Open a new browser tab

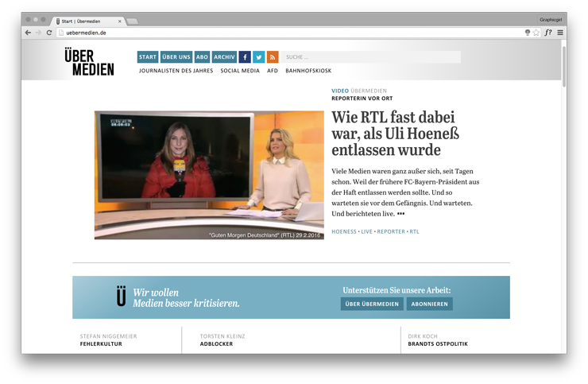132,21
